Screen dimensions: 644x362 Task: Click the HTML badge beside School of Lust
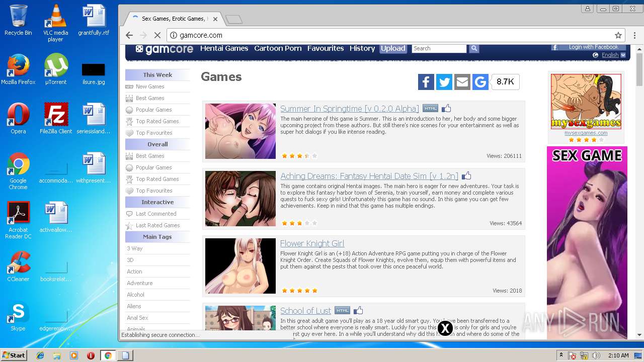click(x=342, y=310)
